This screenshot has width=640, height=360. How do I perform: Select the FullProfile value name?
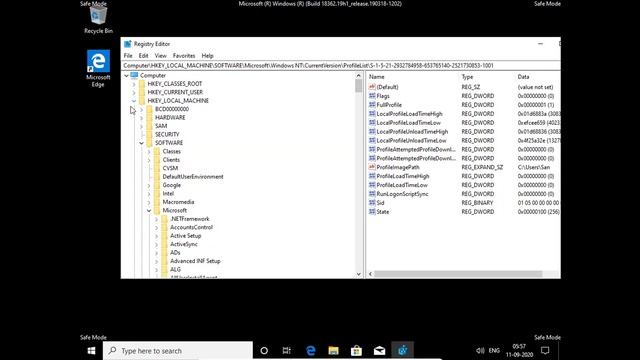coord(389,105)
